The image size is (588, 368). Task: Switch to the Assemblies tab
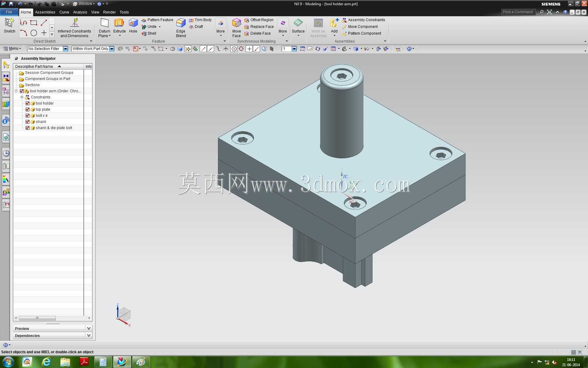(x=45, y=12)
